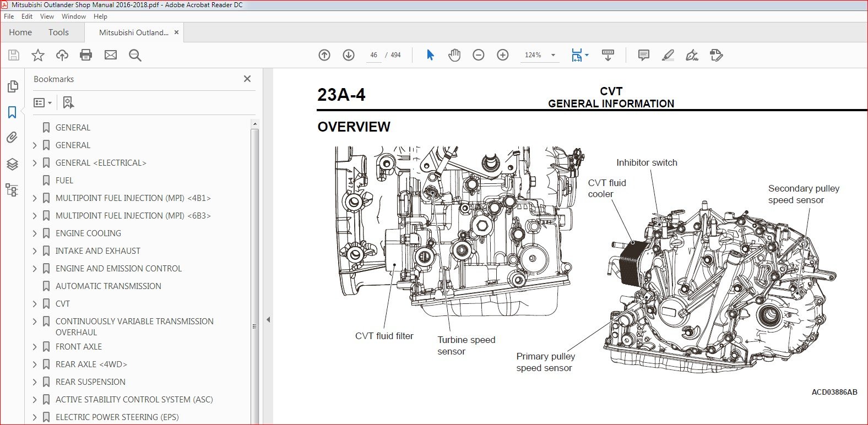868x425 pixels.
Task: Collapse navigation pane with splitter arrow
Action: (x=268, y=319)
